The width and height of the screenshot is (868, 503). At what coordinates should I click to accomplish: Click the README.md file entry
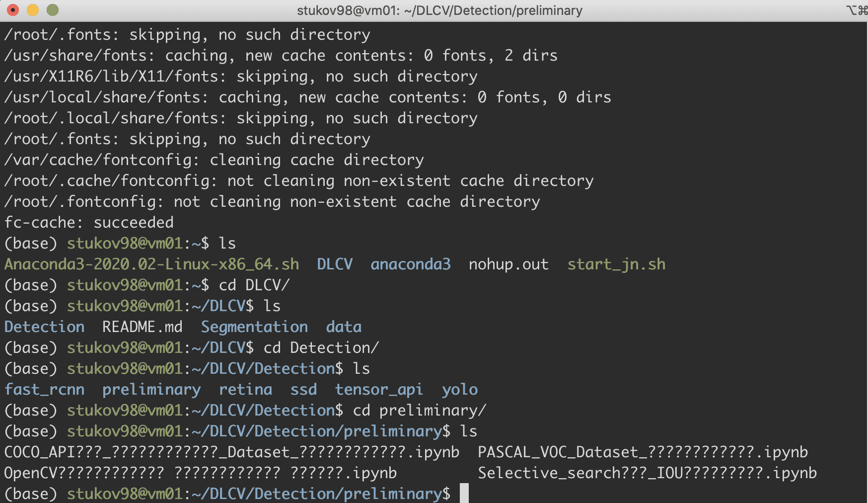pos(143,327)
